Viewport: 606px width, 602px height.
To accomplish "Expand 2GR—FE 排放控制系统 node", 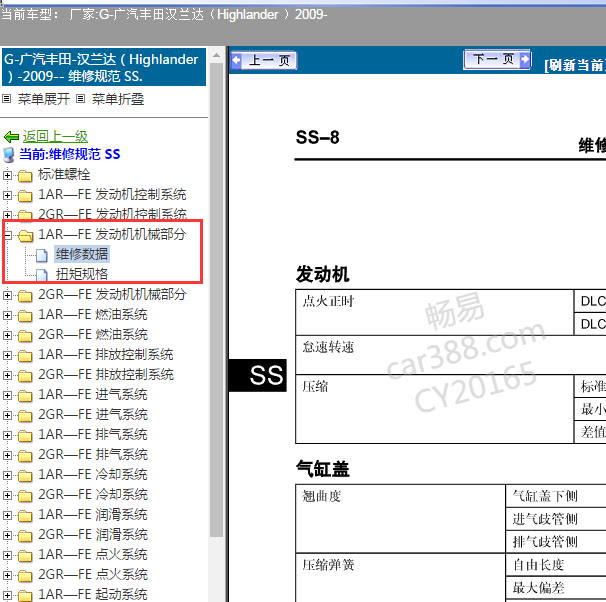I will point(7,375).
